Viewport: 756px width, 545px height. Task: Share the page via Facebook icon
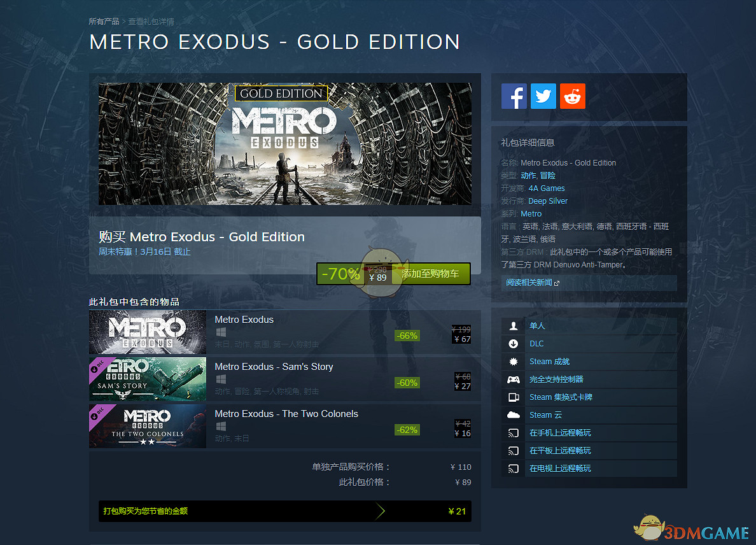pos(514,96)
